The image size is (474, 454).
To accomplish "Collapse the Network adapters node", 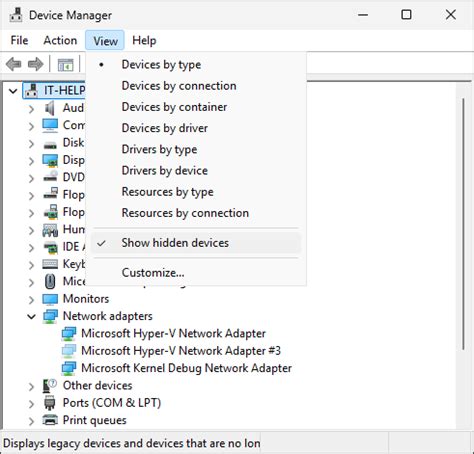I will click(x=31, y=316).
